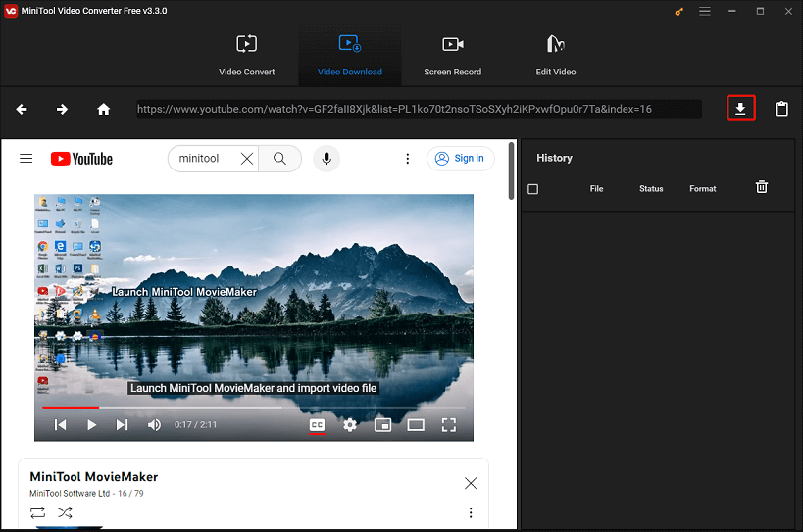Open the app hamburger menu
803x532 pixels.
(705, 11)
